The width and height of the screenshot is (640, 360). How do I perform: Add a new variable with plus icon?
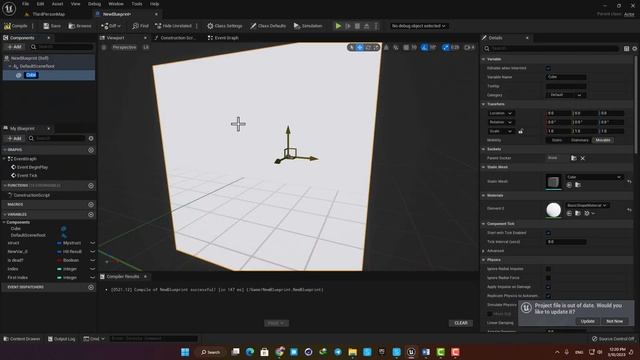[91, 214]
